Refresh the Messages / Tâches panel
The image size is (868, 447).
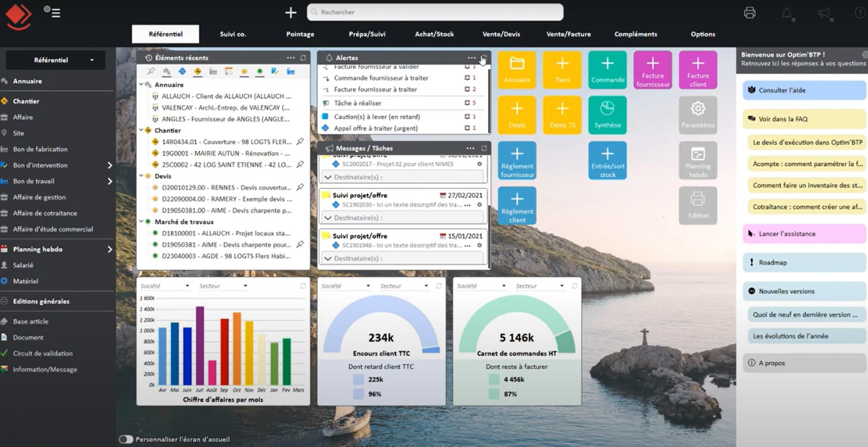click(484, 148)
